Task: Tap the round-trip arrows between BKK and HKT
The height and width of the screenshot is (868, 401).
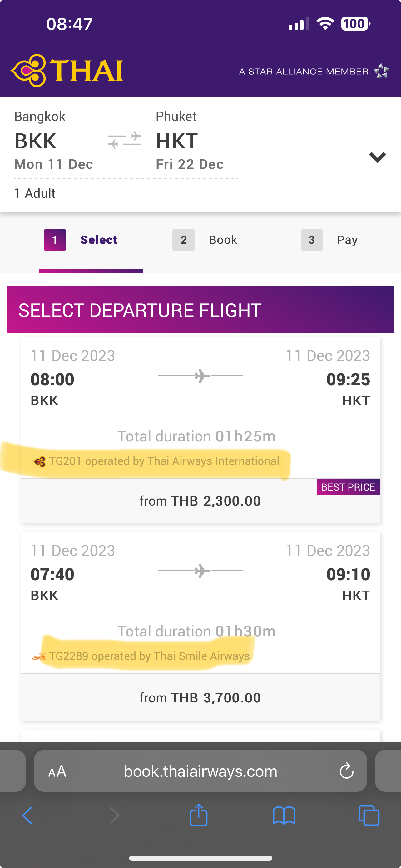Action: point(124,140)
